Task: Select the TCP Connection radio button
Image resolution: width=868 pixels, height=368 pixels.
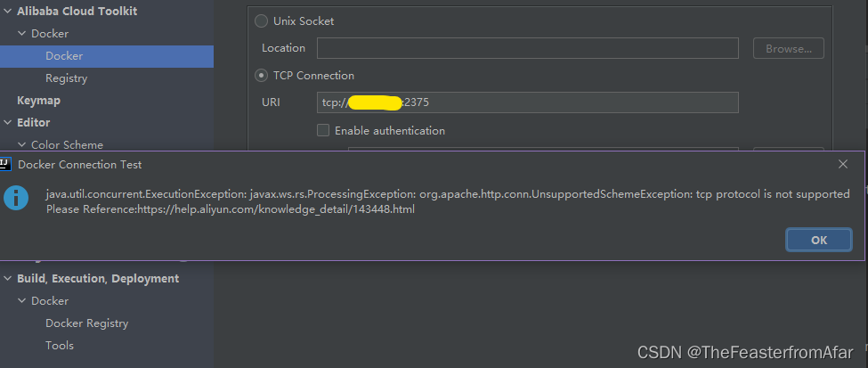Action: pos(261,76)
